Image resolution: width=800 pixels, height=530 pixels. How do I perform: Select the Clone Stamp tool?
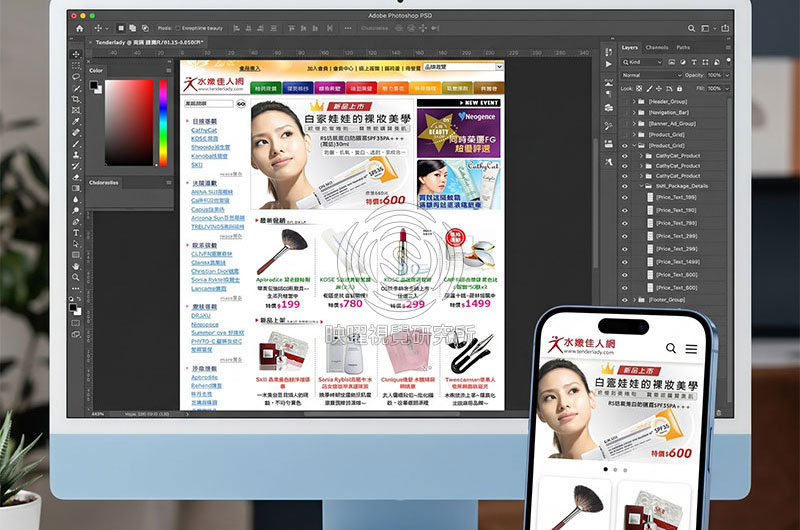[76, 155]
